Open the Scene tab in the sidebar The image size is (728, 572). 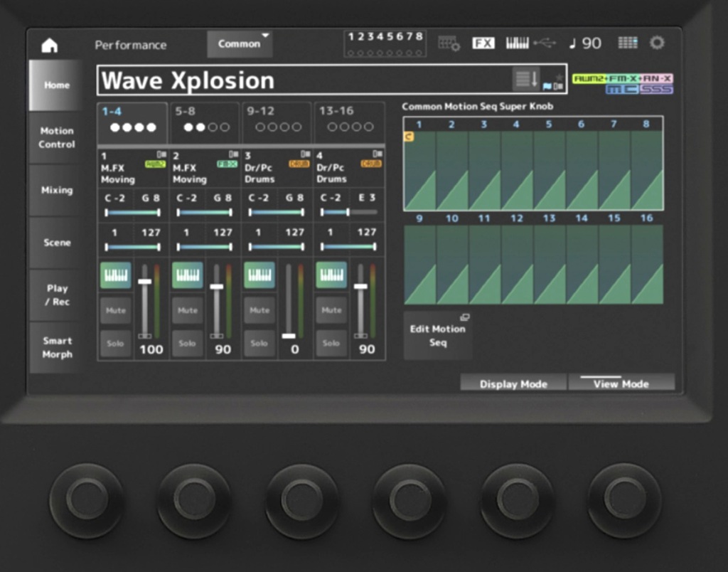tap(56, 243)
